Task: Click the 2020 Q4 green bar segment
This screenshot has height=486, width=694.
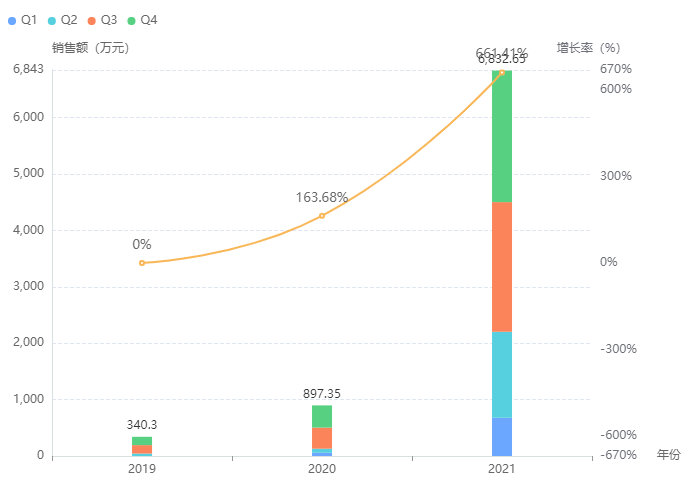Action: 322,416
